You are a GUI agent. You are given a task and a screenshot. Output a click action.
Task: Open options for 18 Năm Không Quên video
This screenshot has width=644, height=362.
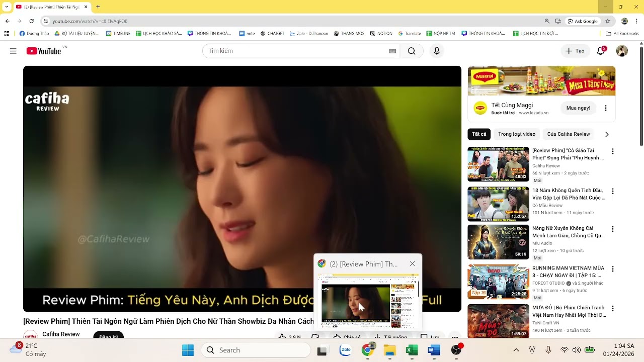click(613, 192)
